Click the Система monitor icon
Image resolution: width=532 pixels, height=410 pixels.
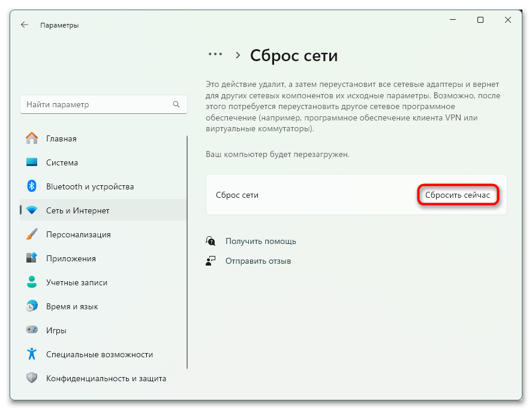[32, 162]
